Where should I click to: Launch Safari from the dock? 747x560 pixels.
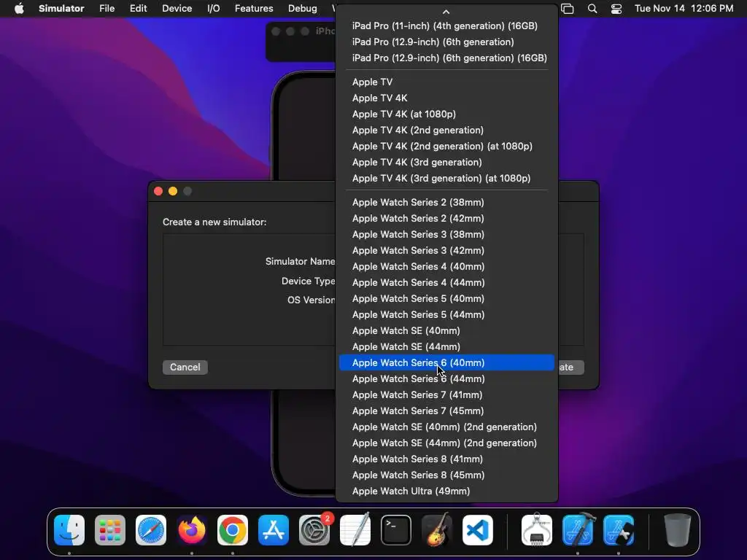(x=151, y=530)
